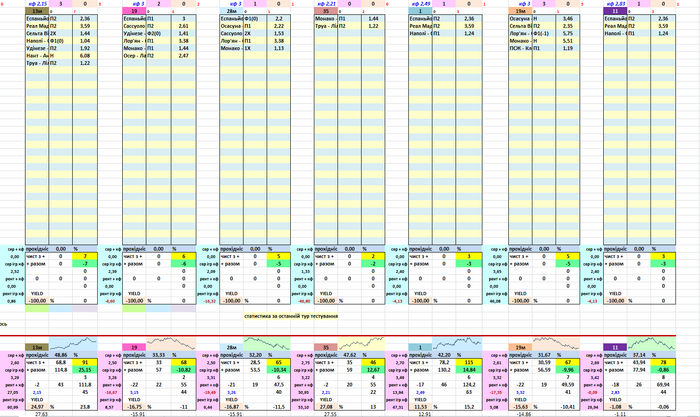The image size is (700, 417).
Task: Click the cell showing 124,2
Action: tap(469, 385)
